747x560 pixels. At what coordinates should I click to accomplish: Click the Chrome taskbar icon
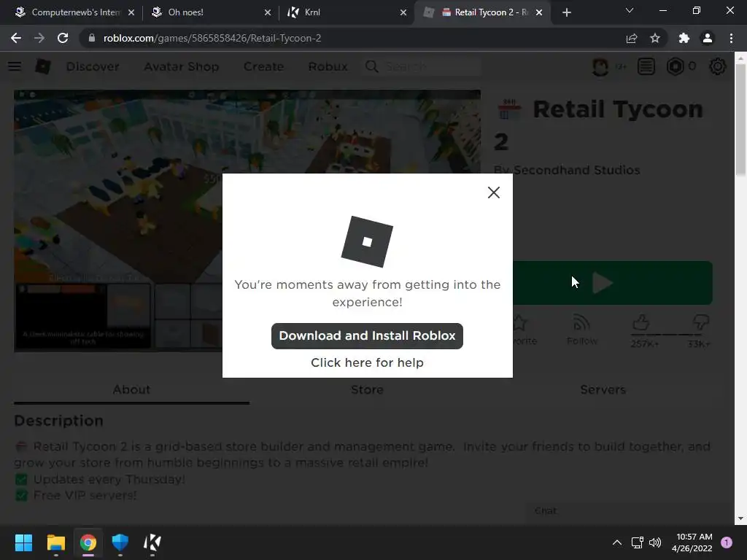88,542
